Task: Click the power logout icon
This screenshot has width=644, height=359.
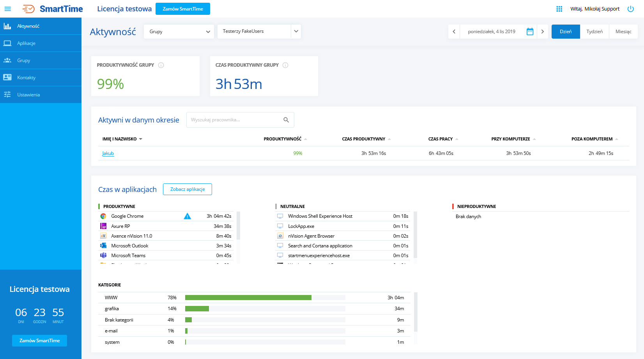Action: [x=630, y=9]
